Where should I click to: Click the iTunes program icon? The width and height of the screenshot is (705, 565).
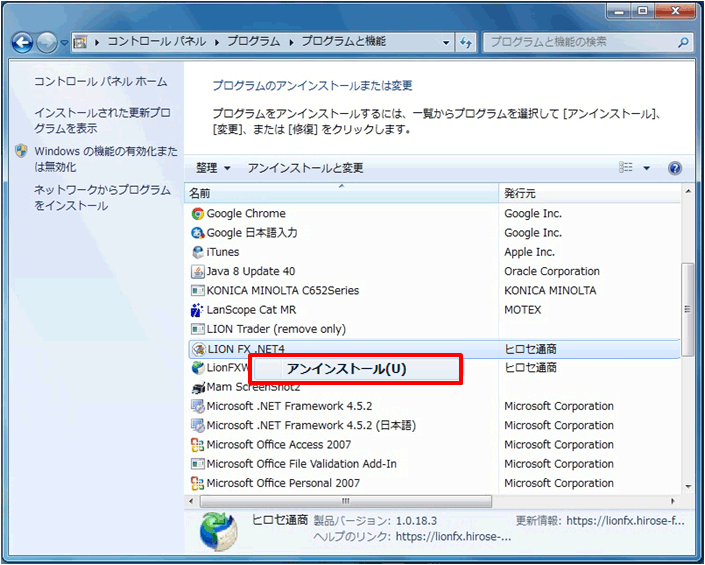click(197, 252)
